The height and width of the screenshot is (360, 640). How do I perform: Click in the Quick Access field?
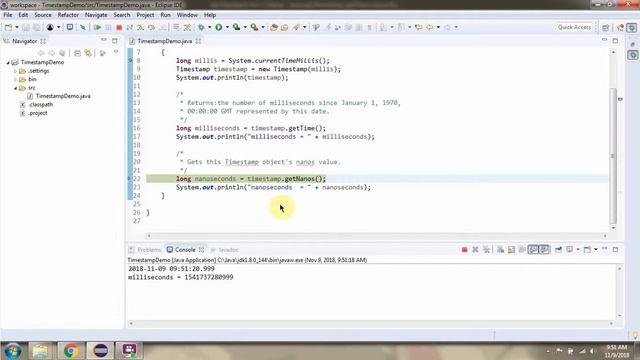[574, 27]
